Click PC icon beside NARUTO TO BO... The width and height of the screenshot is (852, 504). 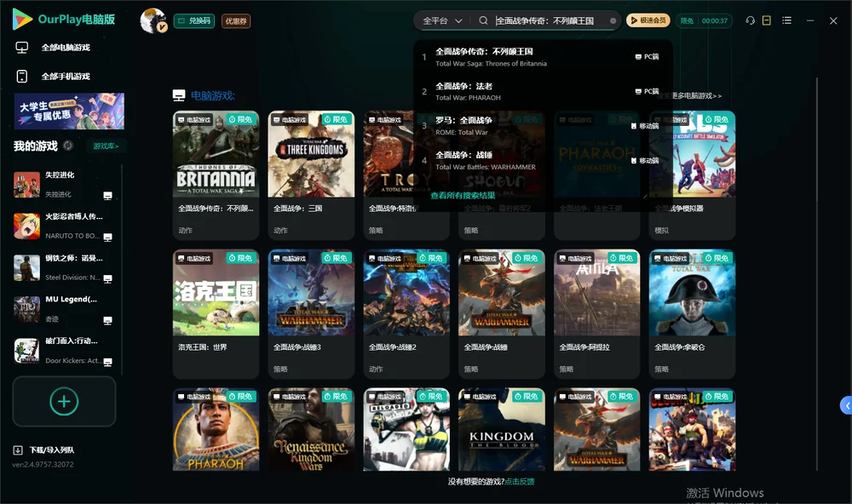pos(107,238)
